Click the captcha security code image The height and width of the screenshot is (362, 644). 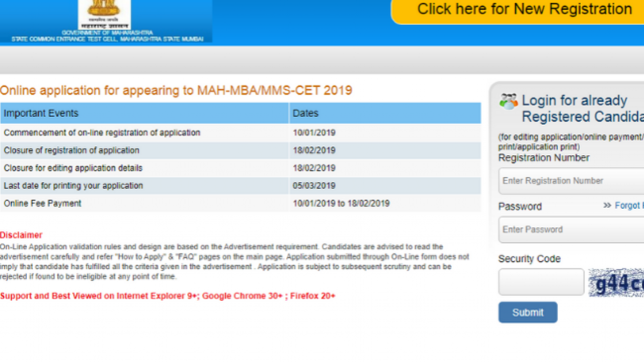pyautogui.click(x=616, y=283)
